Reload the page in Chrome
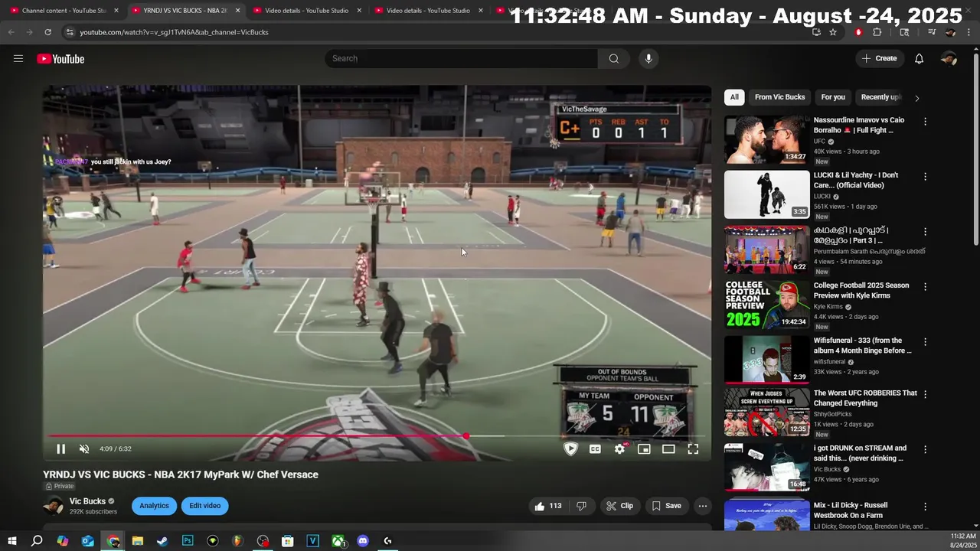Screen dimensions: 980x551 coord(47,32)
